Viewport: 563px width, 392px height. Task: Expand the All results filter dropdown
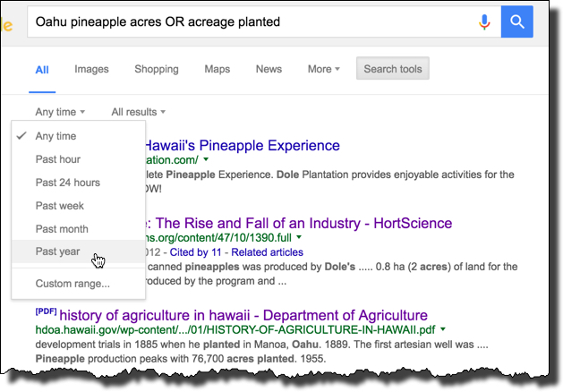(138, 112)
